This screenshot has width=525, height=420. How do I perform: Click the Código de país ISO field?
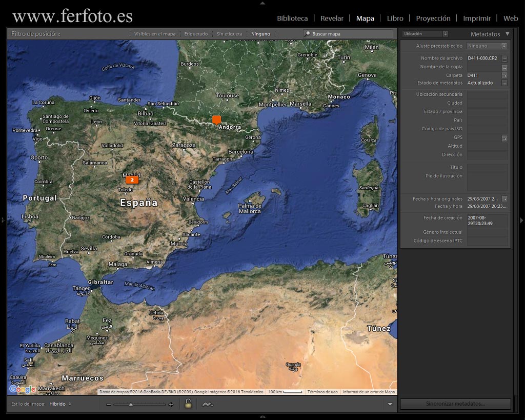point(487,129)
